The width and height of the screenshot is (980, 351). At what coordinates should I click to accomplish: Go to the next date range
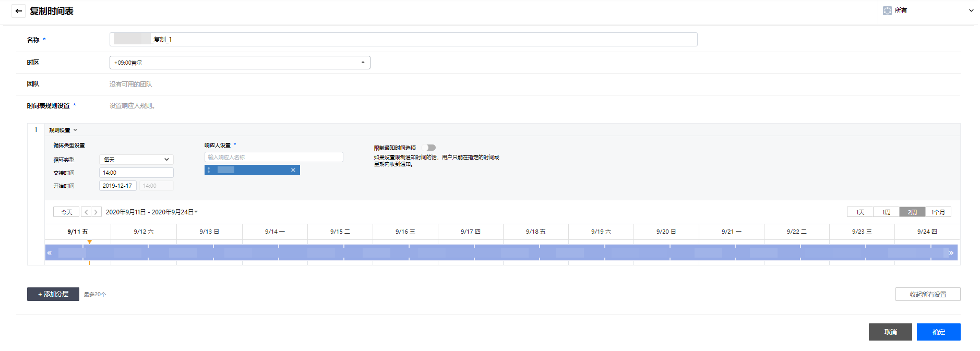coord(96,212)
